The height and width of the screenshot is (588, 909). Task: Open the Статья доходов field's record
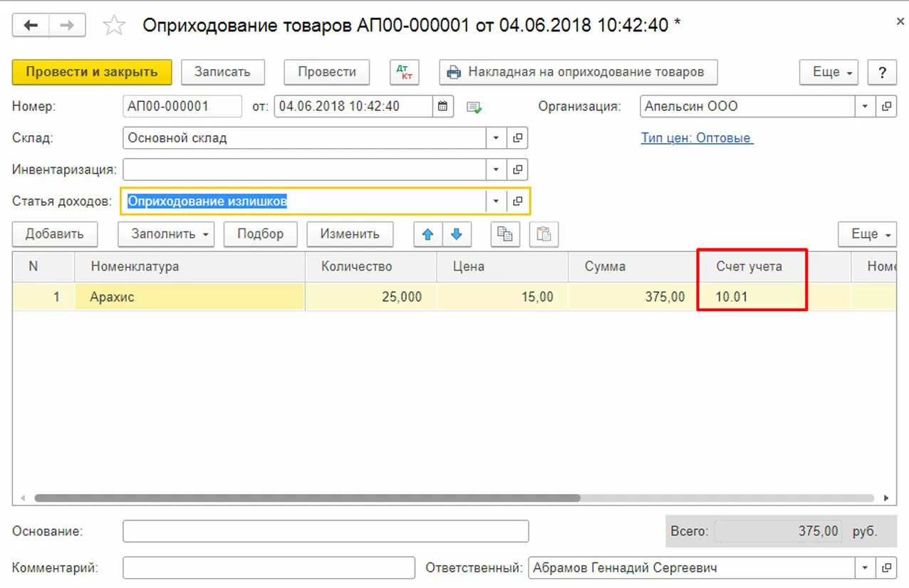tap(518, 201)
